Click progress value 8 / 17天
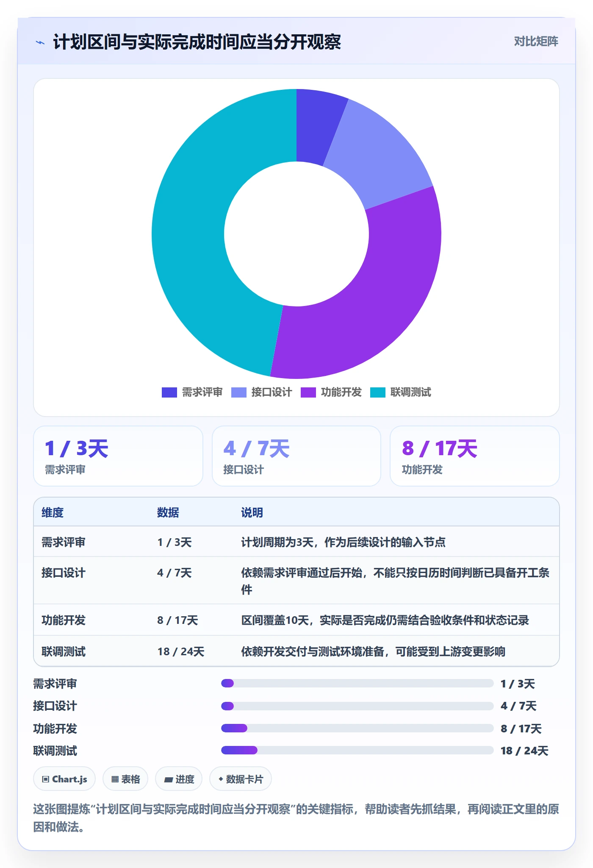Image resolution: width=593 pixels, height=868 pixels. (x=521, y=729)
